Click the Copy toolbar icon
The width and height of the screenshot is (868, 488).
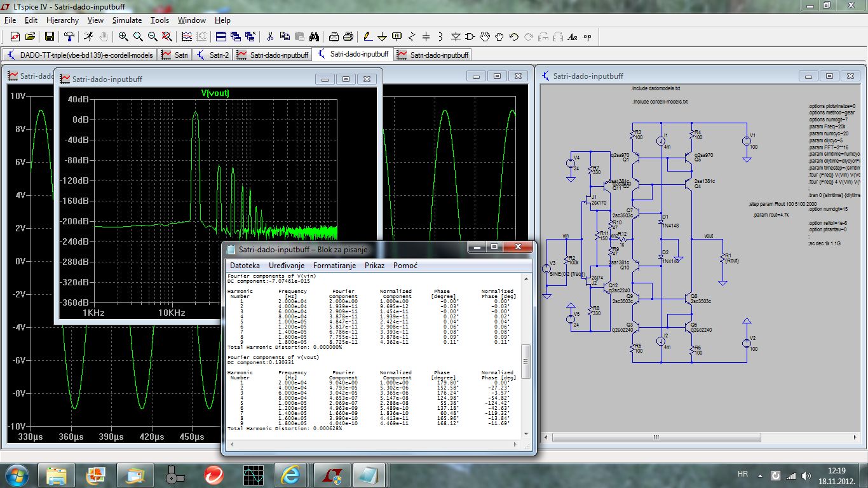[x=285, y=36]
